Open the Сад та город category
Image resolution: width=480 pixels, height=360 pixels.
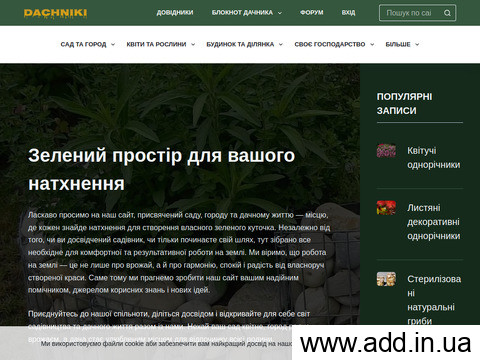(x=83, y=44)
